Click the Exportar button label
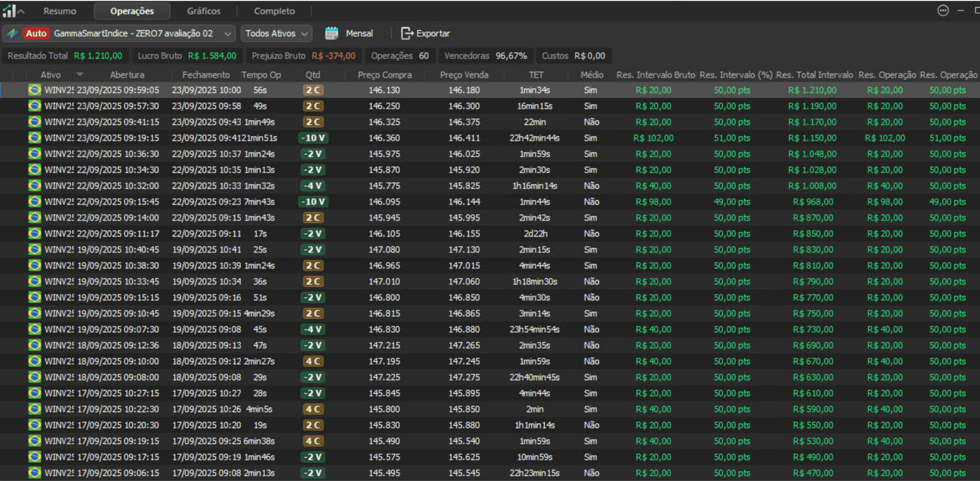980x481 pixels. tap(432, 34)
